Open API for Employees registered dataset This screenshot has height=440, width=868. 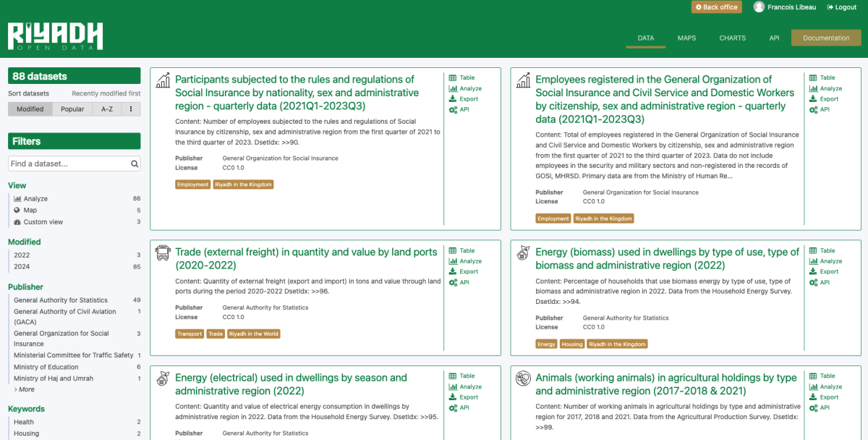pyautogui.click(x=824, y=110)
